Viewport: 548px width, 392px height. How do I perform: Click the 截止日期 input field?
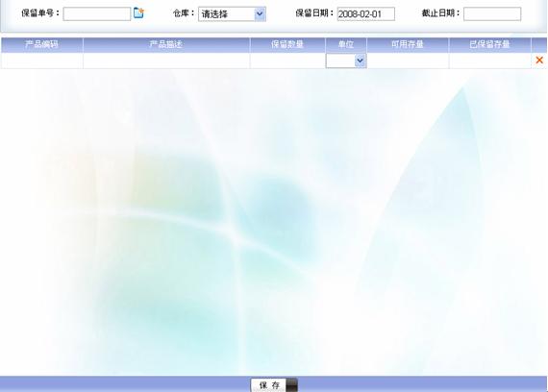[x=492, y=14]
